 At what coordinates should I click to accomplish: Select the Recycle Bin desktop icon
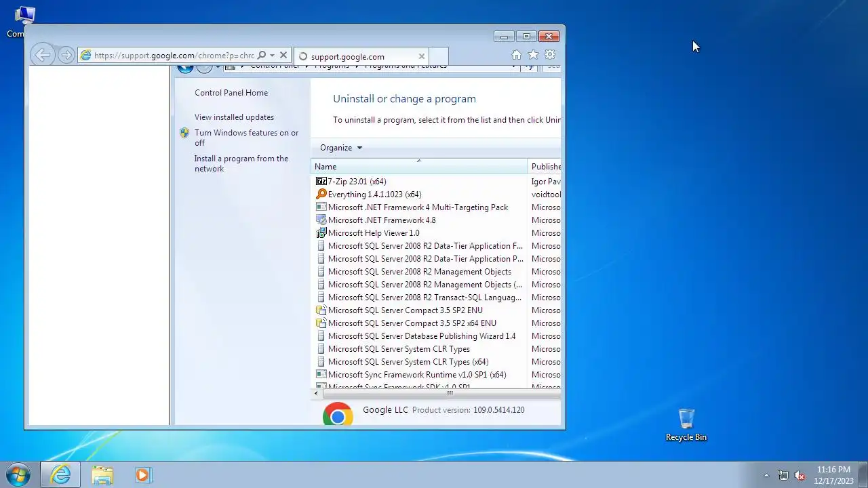coord(686,425)
